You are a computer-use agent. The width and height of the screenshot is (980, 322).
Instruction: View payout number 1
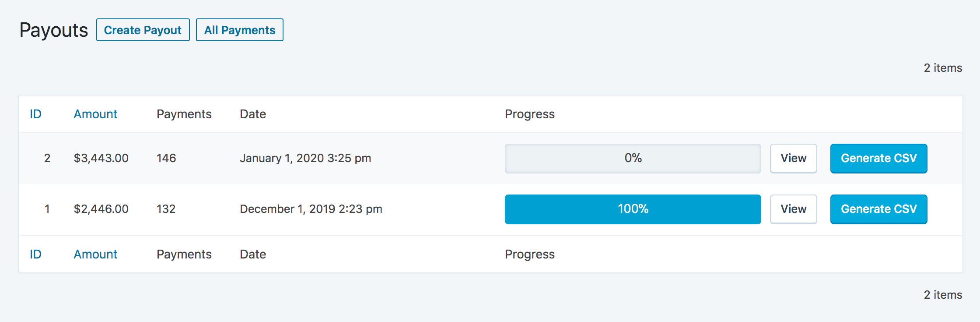[x=793, y=209]
